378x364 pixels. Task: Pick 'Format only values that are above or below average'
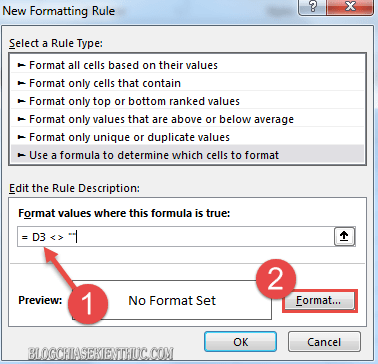point(187,119)
